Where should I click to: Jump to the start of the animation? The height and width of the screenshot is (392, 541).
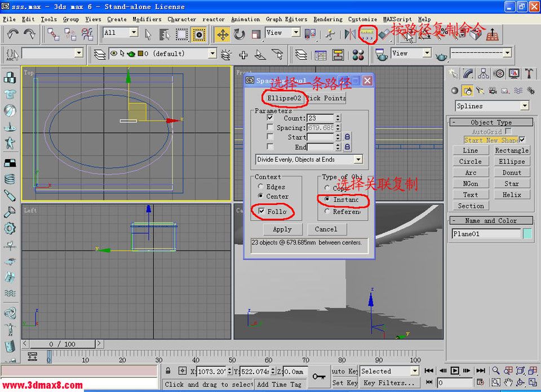coord(429,371)
